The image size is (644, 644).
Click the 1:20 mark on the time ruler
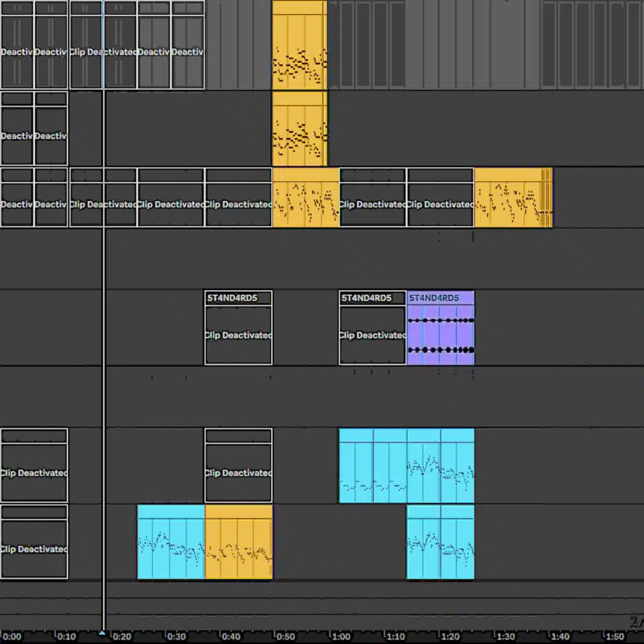(x=451, y=636)
